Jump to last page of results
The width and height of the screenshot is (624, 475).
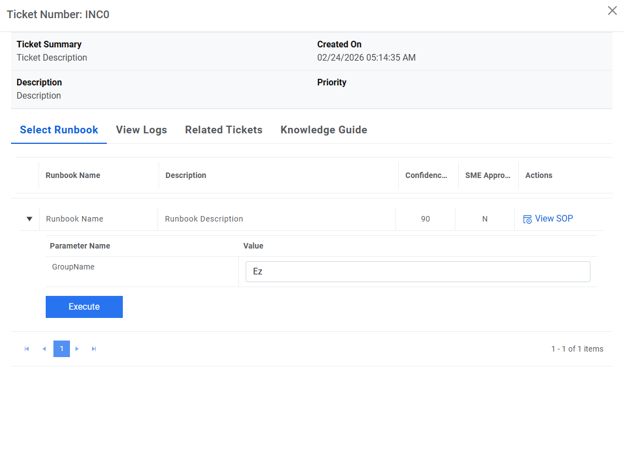[x=94, y=349]
